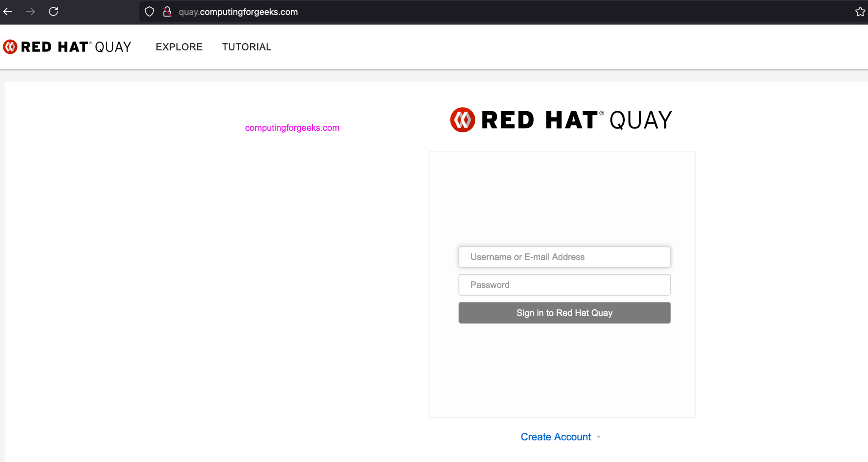Click into the Username or E-mail Address field
Screen dimensions: 868x462
click(564, 257)
